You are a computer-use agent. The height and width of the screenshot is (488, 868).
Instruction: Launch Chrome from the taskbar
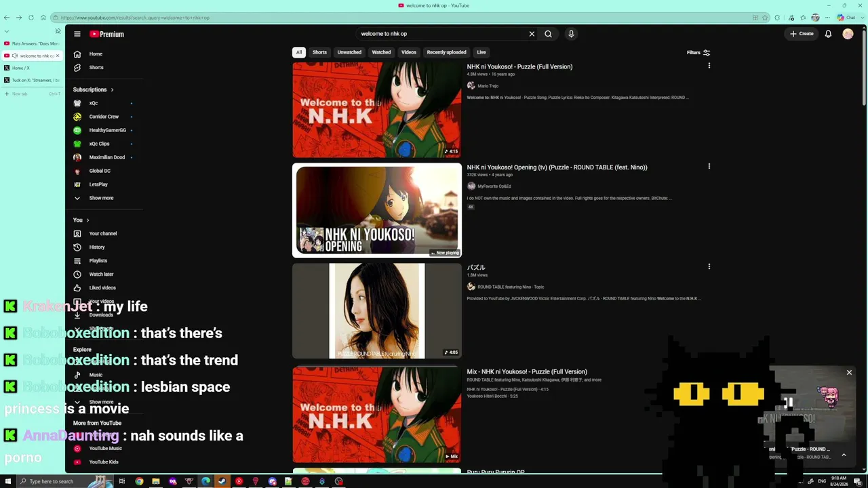[139, 481]
